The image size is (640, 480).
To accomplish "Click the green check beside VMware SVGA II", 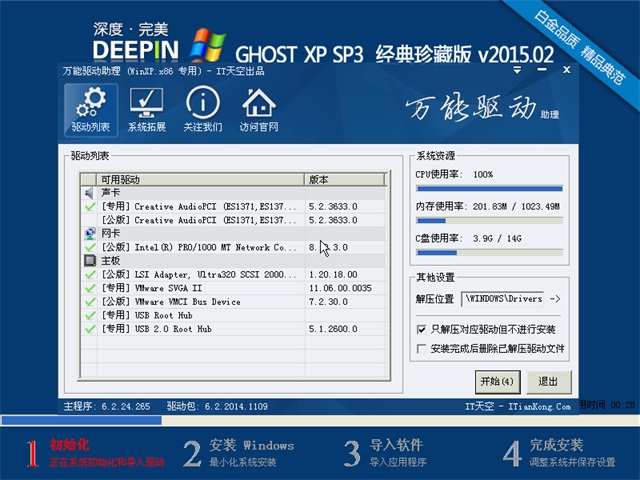I will tap(89, 287).
